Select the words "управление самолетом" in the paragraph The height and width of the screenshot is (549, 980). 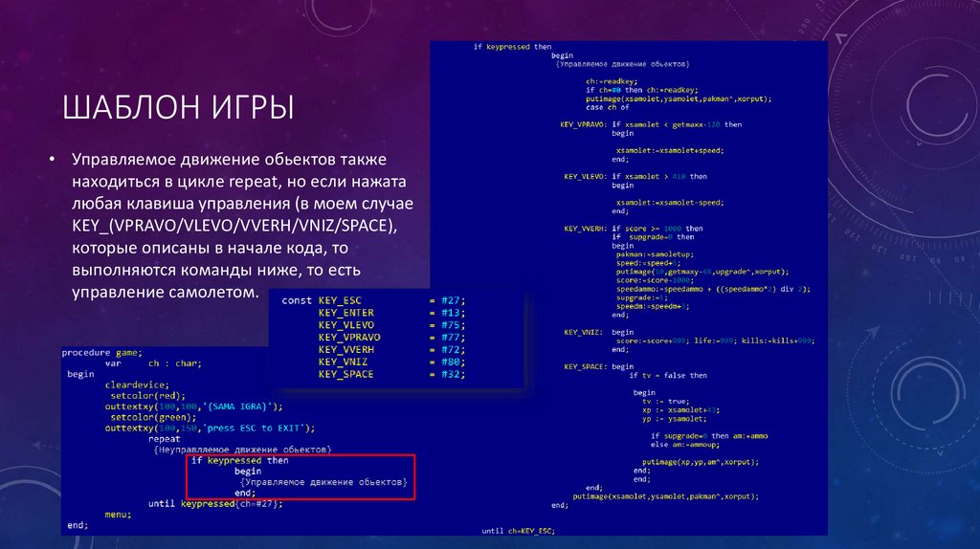164,291
